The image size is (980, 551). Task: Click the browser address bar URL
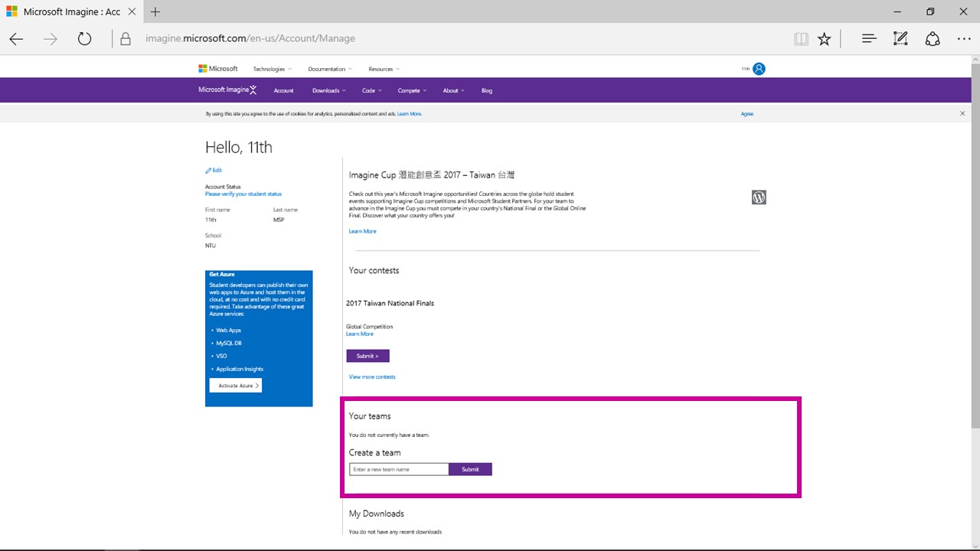(x=250, y=38)
